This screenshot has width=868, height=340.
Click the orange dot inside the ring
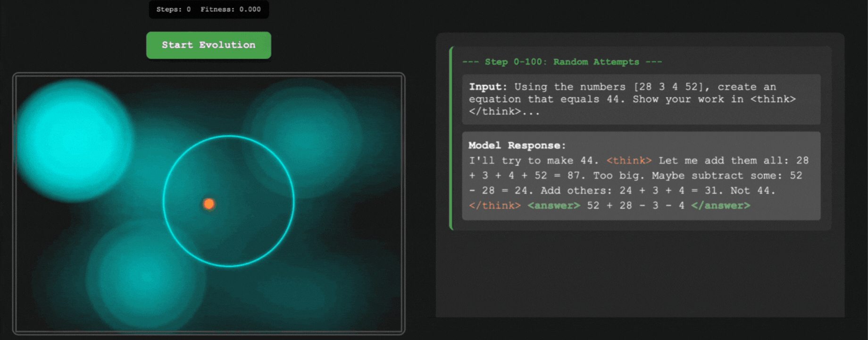tap(209, 204)
